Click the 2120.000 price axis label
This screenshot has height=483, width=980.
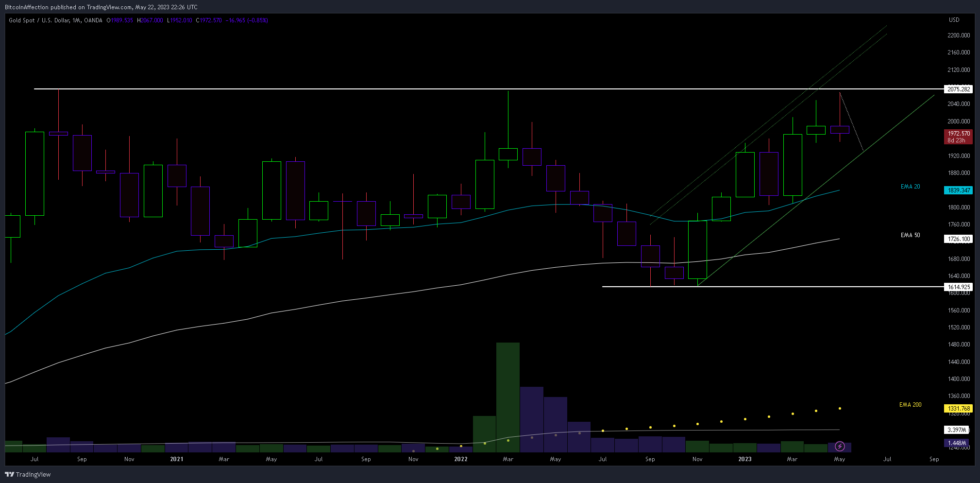coord(959,70)
